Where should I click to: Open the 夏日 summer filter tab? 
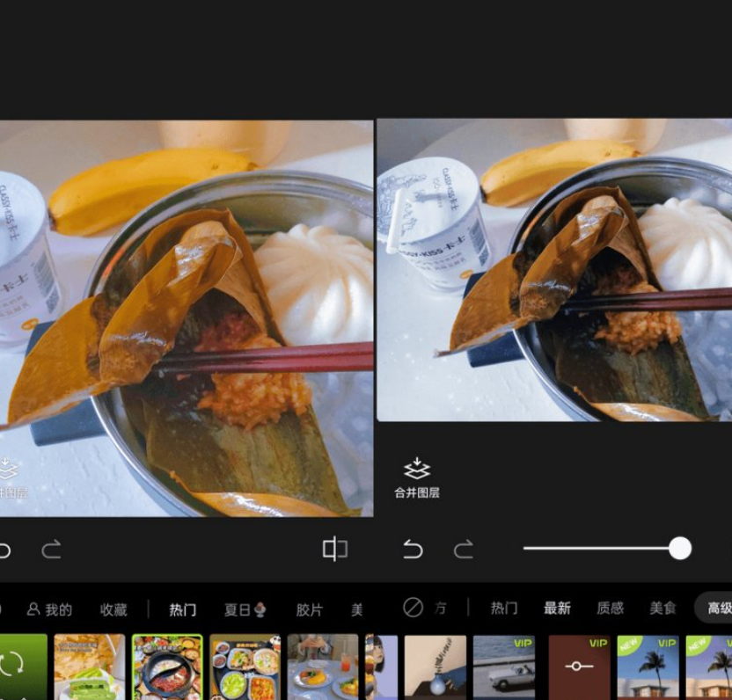pyautogui.click(x=245, y=609)
